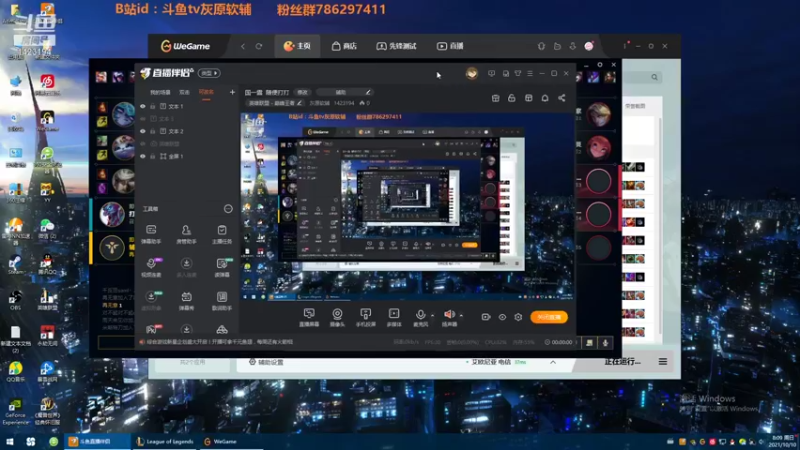Add a 摄像头 camera source
This screenshot has width=800, height=450.
click(337, 317)
